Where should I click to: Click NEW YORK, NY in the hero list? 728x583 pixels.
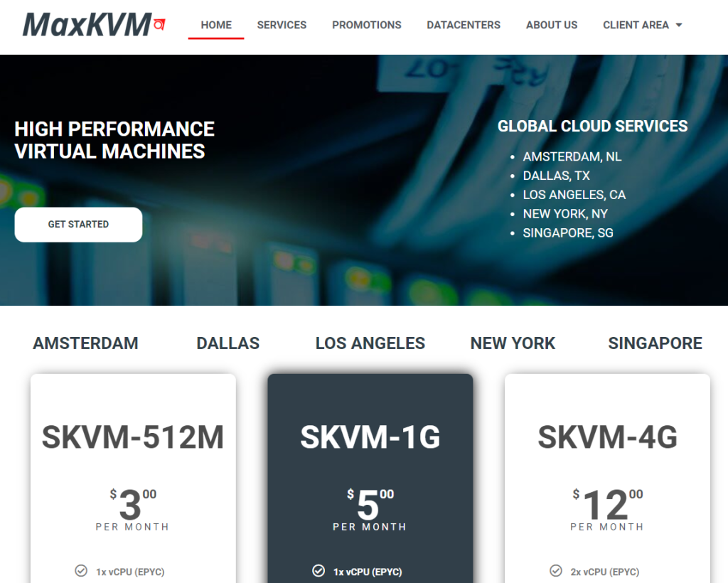565,214
